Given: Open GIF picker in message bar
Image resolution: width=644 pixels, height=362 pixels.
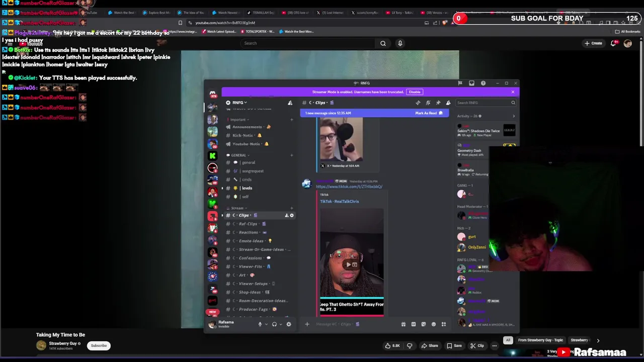Looking at the screenshot, I should pos(414,324).
